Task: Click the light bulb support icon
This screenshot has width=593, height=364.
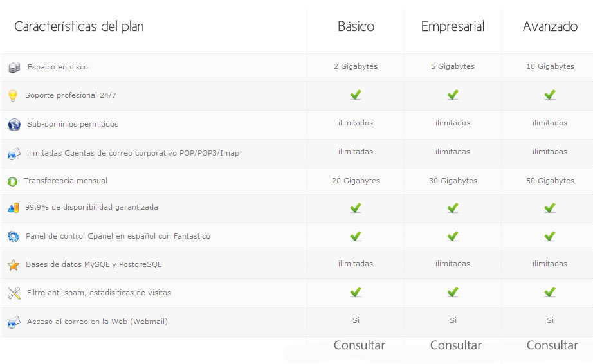Action: point(12,96)
